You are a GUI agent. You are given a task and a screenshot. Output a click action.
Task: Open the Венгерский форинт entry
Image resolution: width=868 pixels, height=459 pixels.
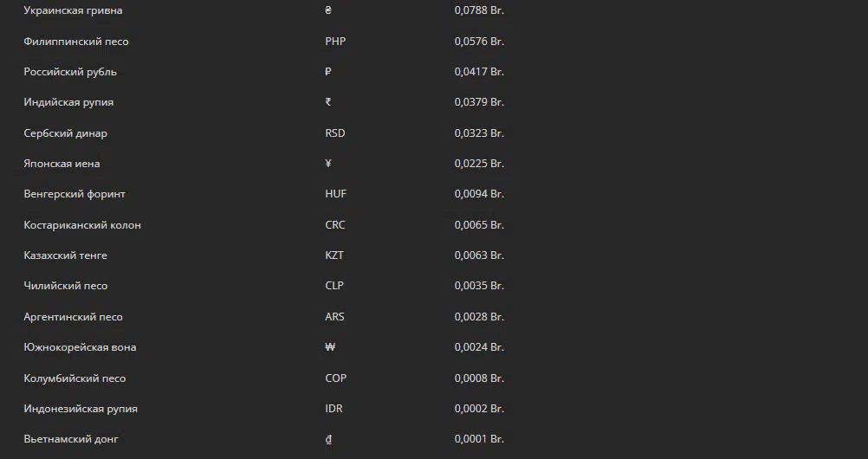74,194
